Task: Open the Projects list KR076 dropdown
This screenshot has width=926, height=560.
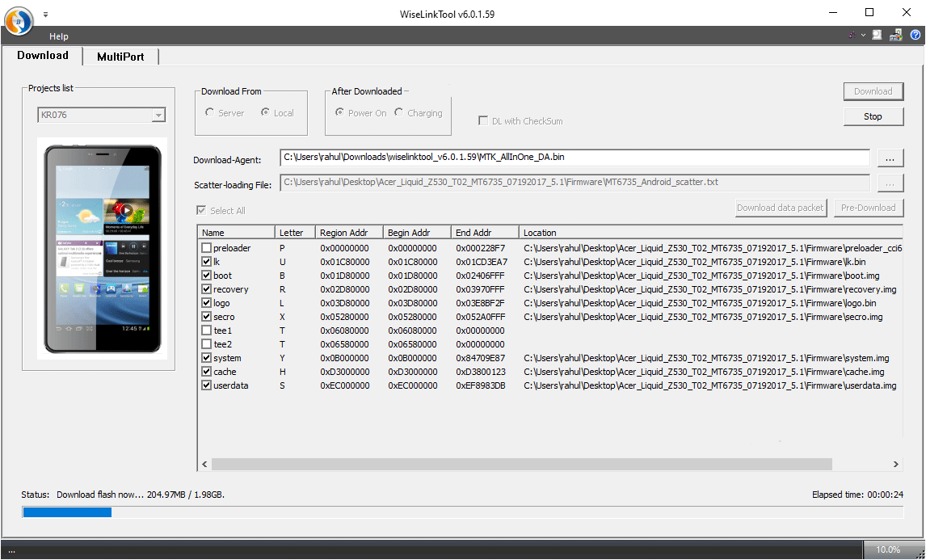Action: pos(158,116)
